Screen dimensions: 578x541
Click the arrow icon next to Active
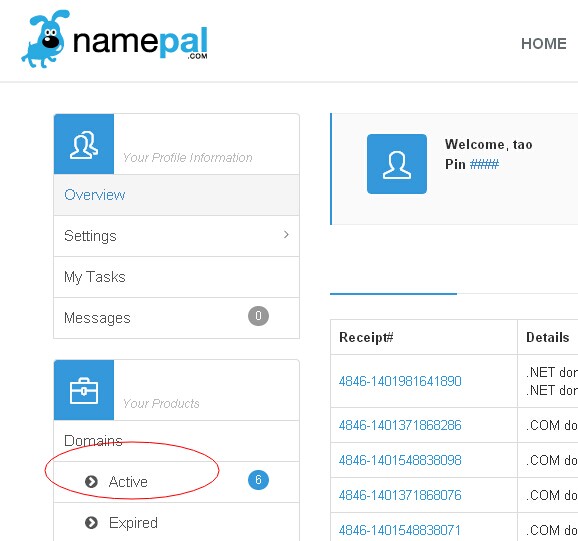[x=91, y=482]
